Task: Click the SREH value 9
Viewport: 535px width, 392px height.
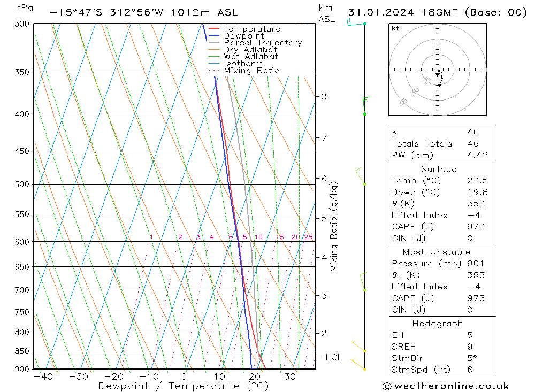Action: pos(470,347)
